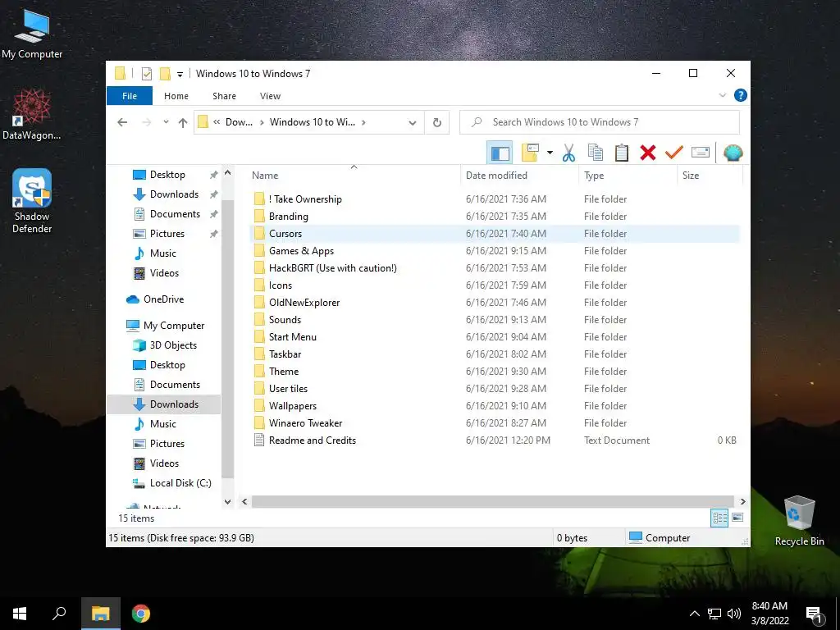Open the Start menu

20,614
